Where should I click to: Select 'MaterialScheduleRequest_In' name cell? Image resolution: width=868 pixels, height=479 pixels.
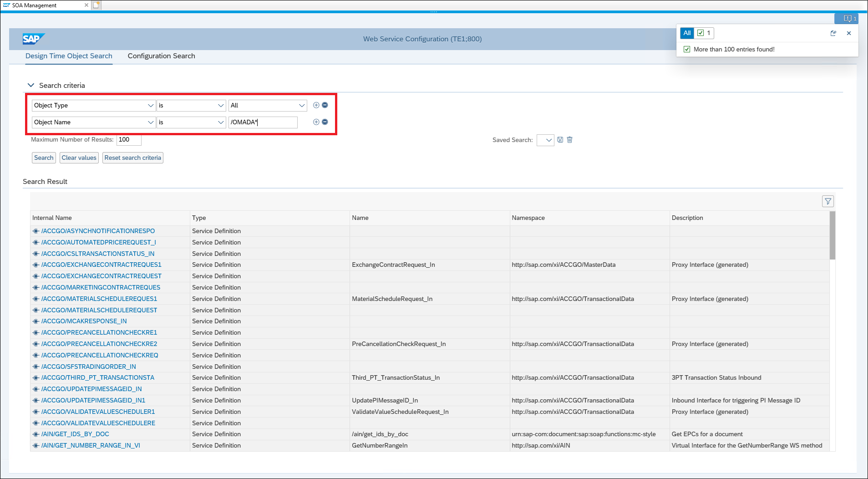click(392, 299)
